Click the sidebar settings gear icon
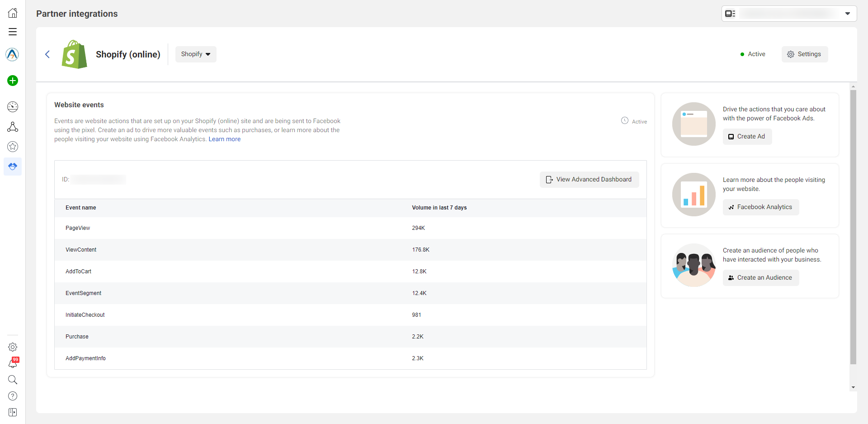 13,347
